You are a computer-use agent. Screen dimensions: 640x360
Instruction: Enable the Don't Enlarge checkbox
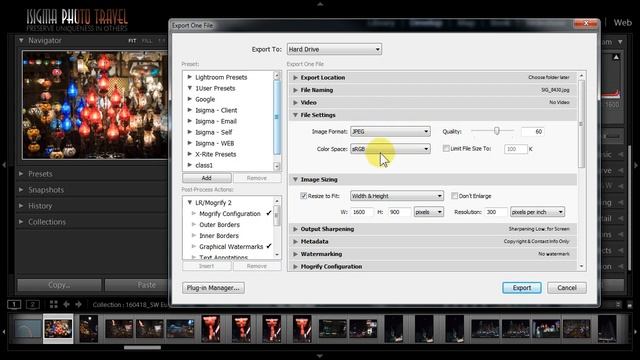pyautogui.click(x=454, y=196)
